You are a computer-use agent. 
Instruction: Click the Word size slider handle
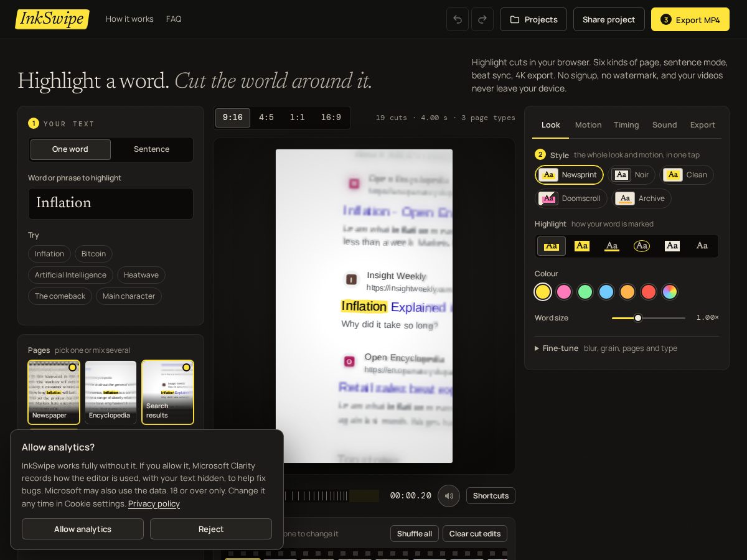pyautogui.click(x=638, y=318)
